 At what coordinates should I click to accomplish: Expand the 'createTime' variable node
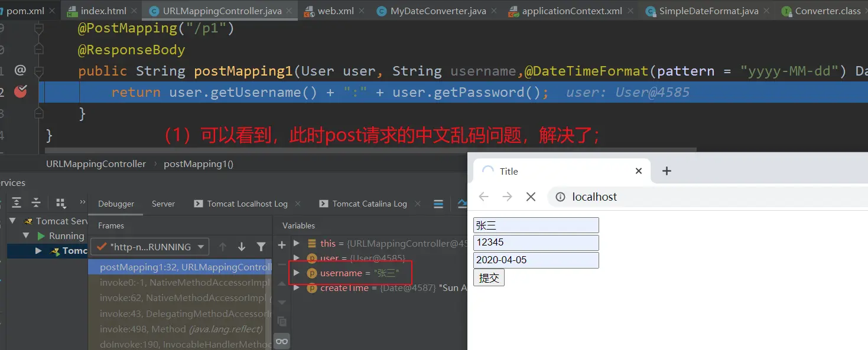pyautogui.click(x=297, y=288)
